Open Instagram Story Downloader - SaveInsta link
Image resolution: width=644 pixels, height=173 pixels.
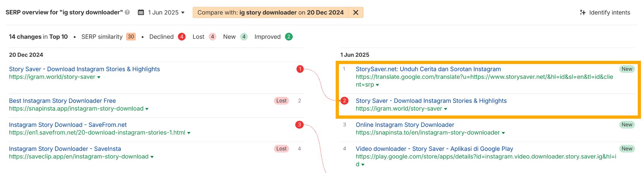pyautogui.click(x=65, y=149)
